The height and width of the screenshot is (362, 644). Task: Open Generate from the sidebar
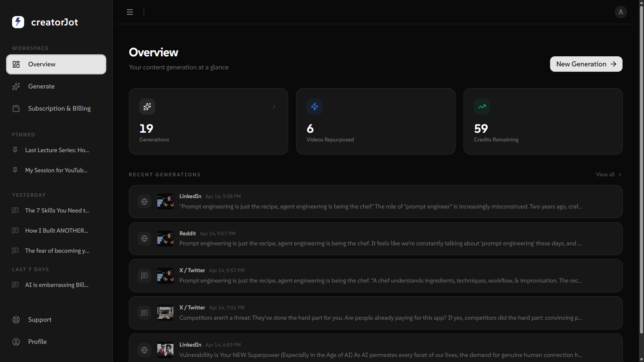click(41, 86)
